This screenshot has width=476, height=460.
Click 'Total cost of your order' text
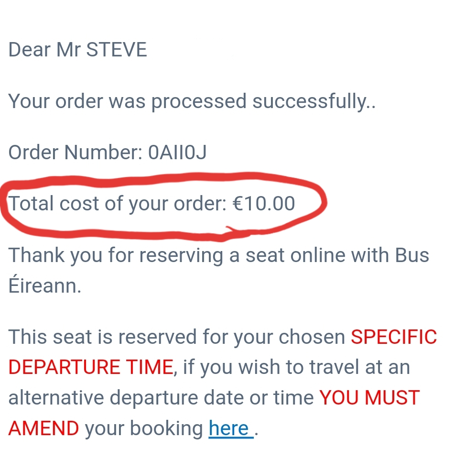(117, 204)
